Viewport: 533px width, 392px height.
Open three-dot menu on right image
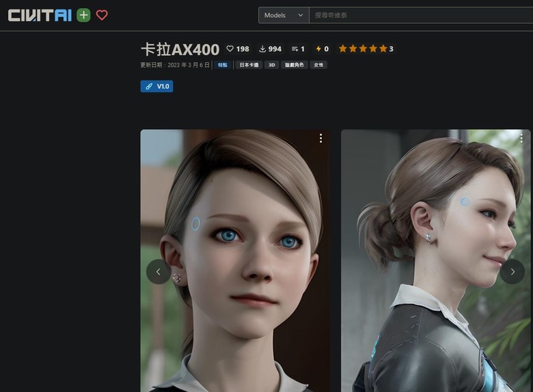click(521, 138)
